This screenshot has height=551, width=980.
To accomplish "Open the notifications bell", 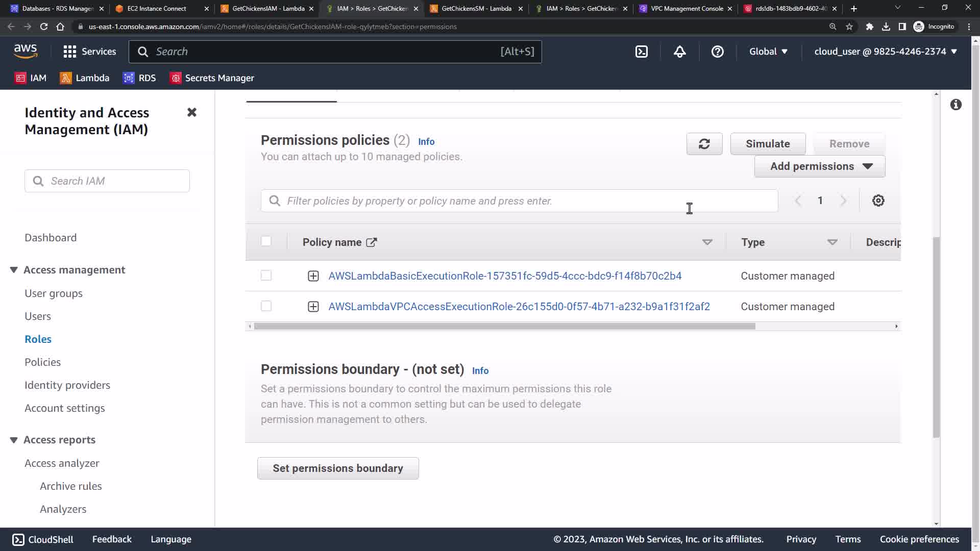I will (x=679, y=52).
